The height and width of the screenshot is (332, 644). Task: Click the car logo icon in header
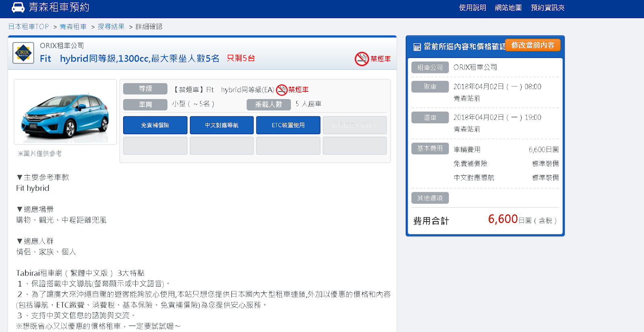(18, 7)
